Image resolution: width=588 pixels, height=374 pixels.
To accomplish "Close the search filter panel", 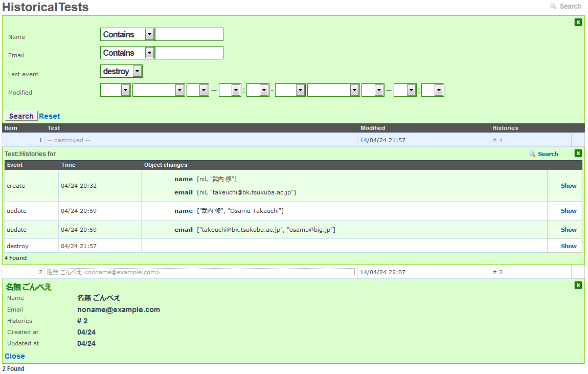I will [x=578, y=22].
